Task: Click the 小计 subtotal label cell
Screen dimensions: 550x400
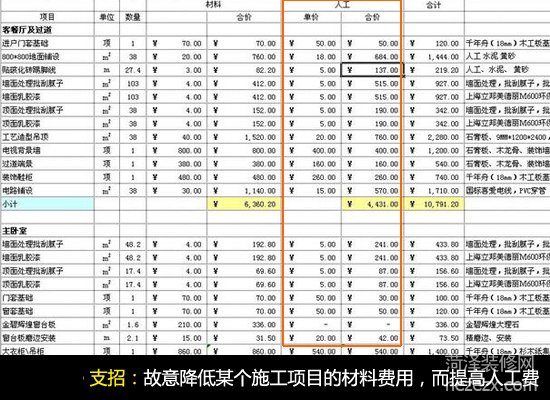Action: [47, 204]
